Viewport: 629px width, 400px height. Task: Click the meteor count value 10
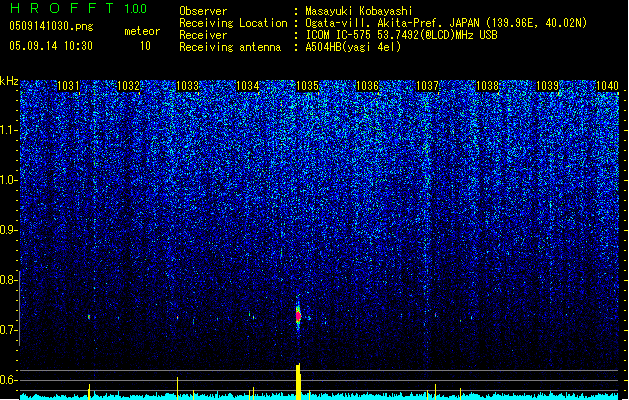[x=145, y=46]
